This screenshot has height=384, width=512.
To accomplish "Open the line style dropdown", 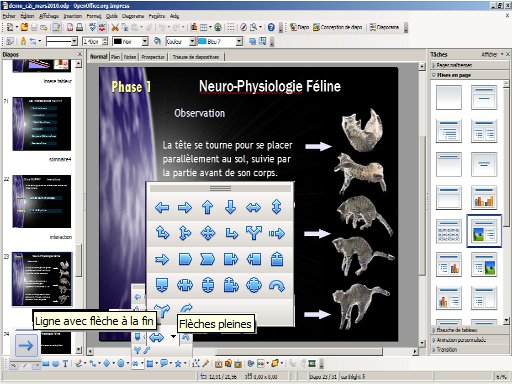I will (75, 41).
